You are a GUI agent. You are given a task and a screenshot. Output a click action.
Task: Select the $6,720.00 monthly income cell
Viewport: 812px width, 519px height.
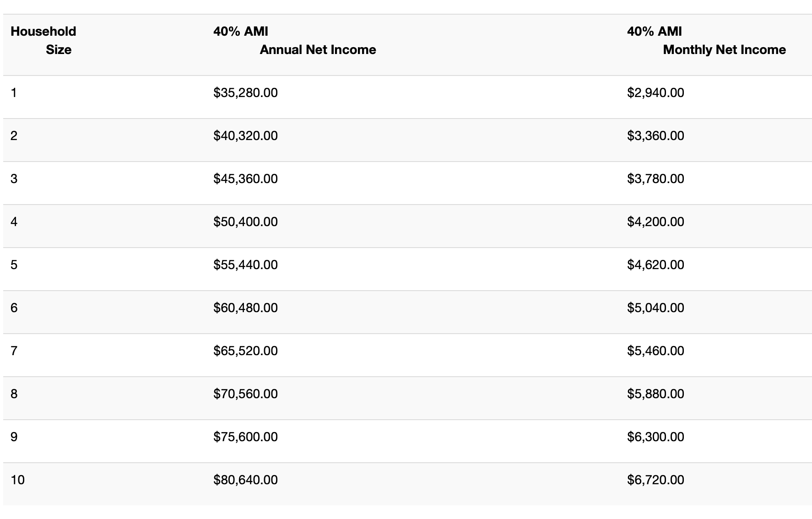tap(655, 480)
